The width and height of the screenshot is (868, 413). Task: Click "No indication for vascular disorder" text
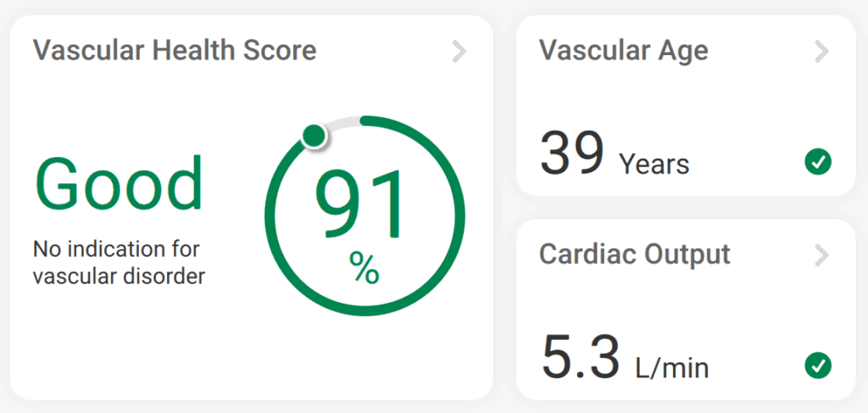tap(119, 263)
